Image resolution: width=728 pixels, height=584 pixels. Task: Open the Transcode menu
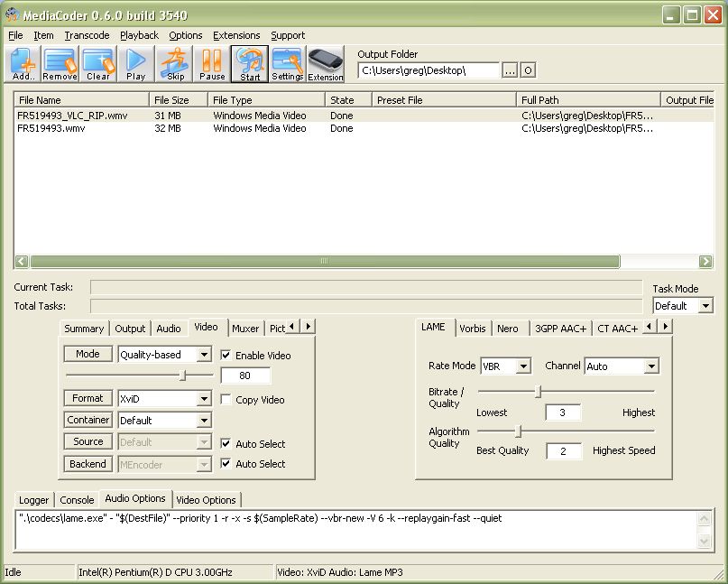[x=87, y=35]
